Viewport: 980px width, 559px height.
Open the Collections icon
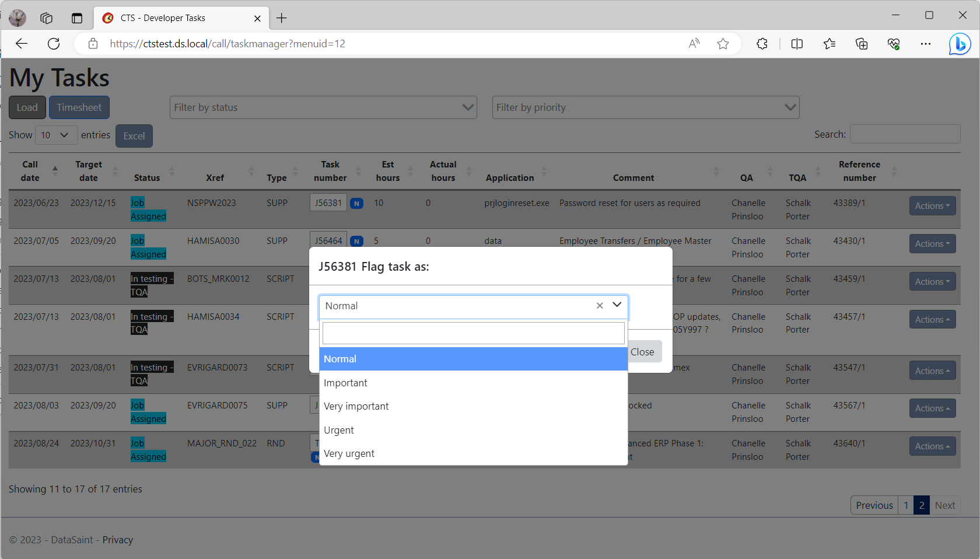point(862,44)
